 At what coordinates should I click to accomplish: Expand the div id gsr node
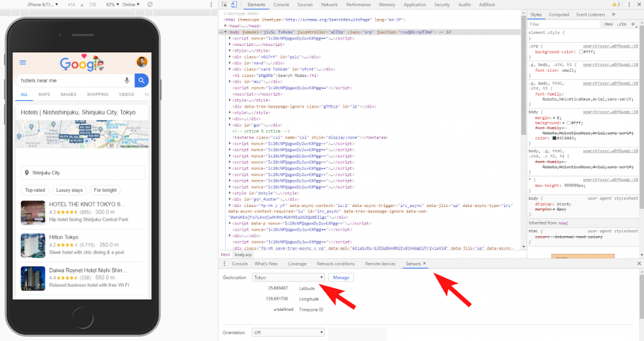230,125
